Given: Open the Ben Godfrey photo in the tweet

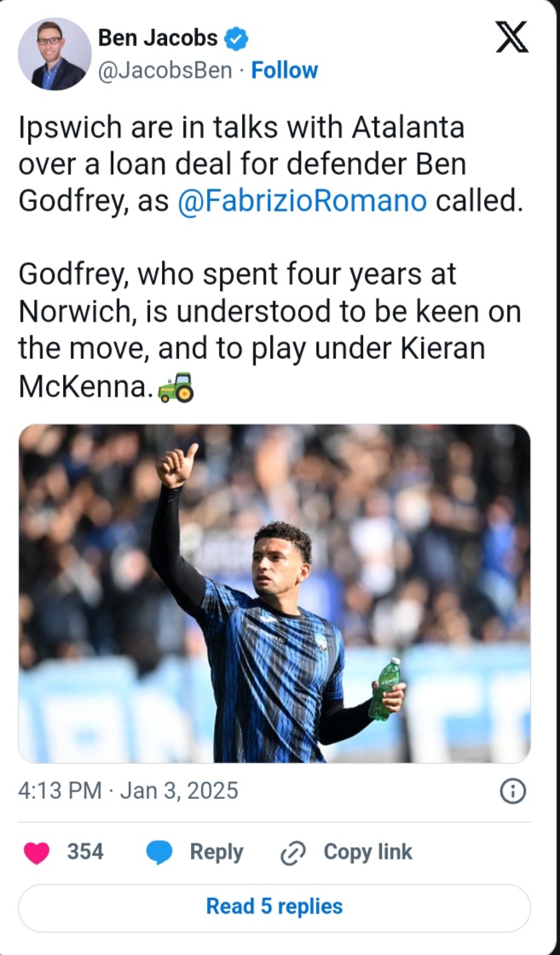Looking at the screenshot, I should tap(274, 593).
